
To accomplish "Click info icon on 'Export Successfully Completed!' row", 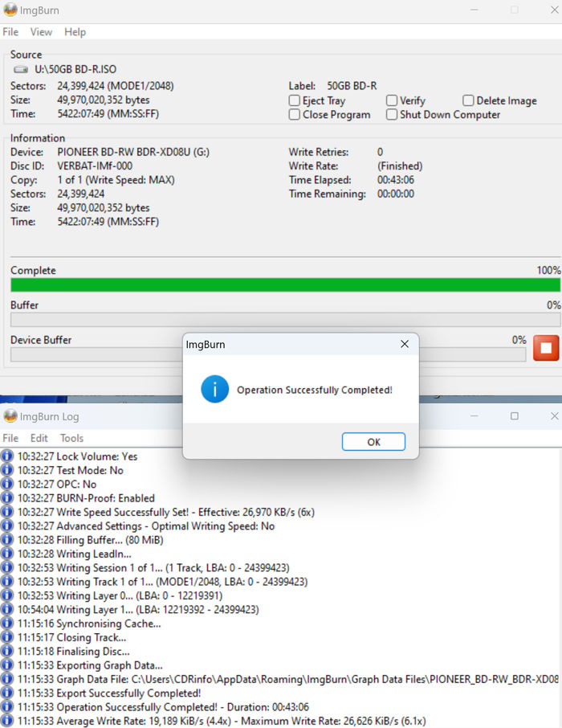I will (7, 693).
